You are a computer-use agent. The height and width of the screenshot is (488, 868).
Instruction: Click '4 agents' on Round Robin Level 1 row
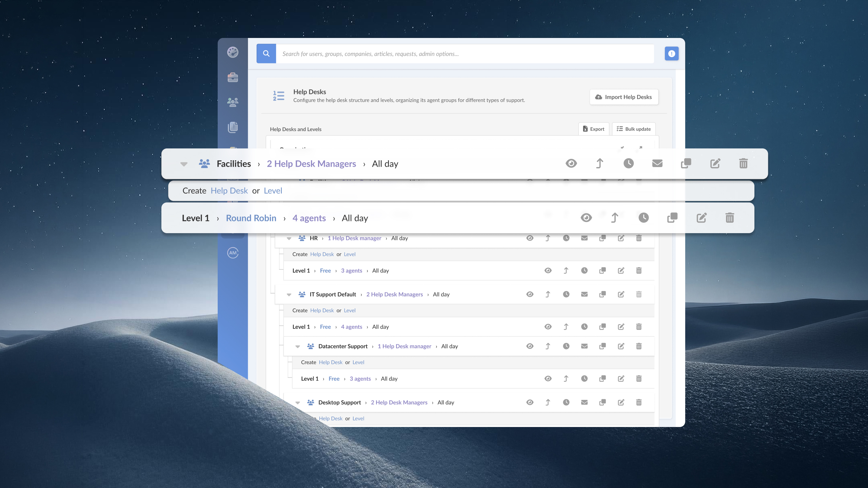click(x=309, y=218)
